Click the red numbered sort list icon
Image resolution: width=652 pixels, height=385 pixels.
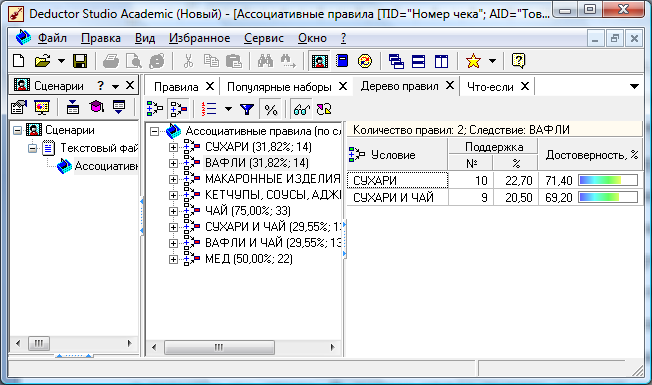point(209,109)
